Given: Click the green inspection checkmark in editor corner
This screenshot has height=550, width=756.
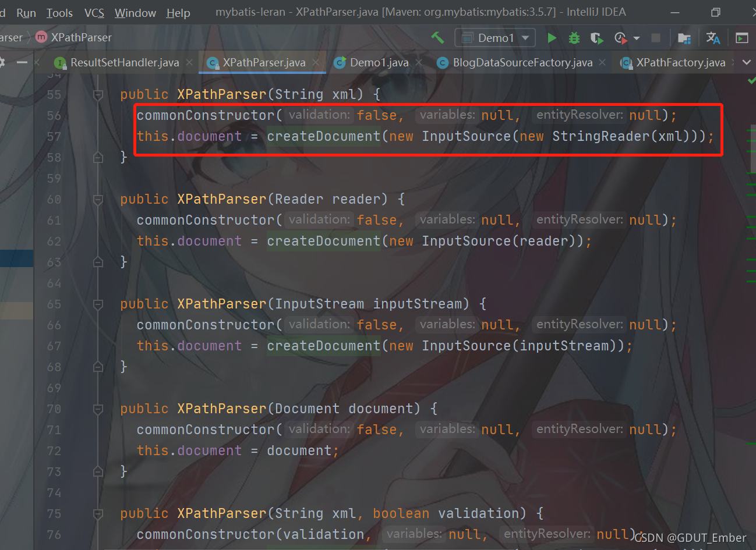Looking at the screenshot, I should tap(751, 81).
